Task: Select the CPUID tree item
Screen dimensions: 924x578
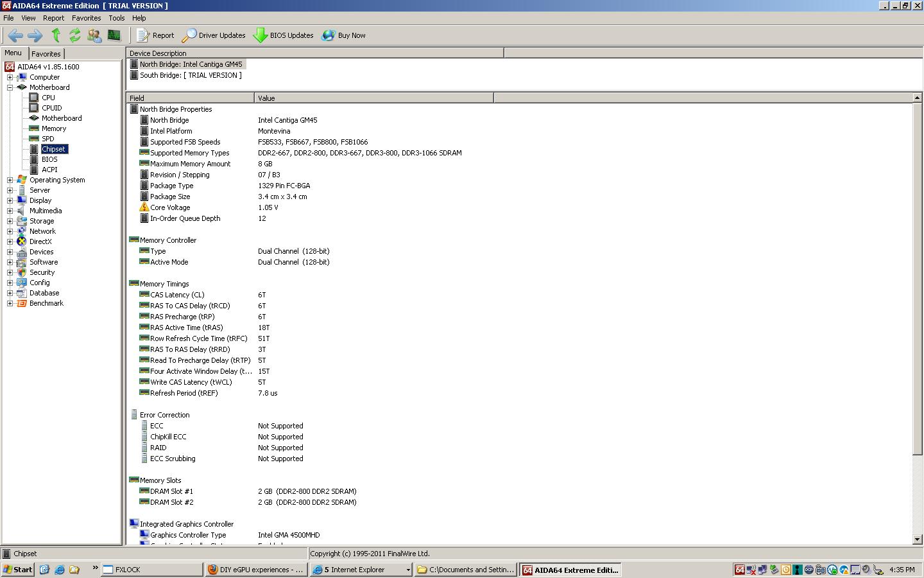Action: tap(51, 108)
